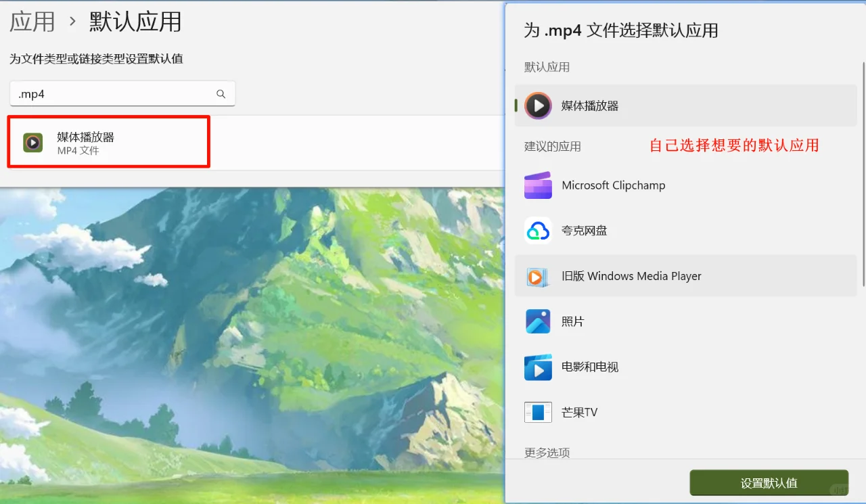866x504 pixels.
Task: Select the 旧版 Windows Media Player icon
Action: (538, 275)
